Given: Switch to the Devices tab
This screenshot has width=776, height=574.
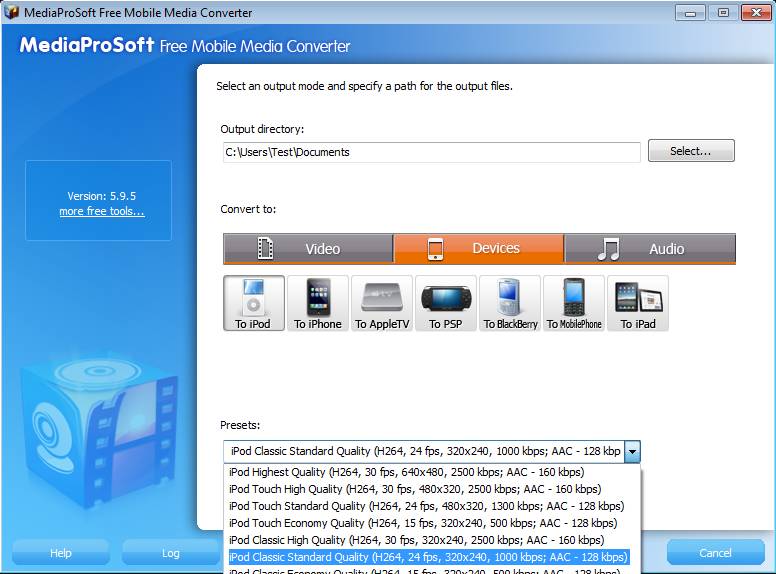Looking at the screenshot, I should click(x=479, y=249).
